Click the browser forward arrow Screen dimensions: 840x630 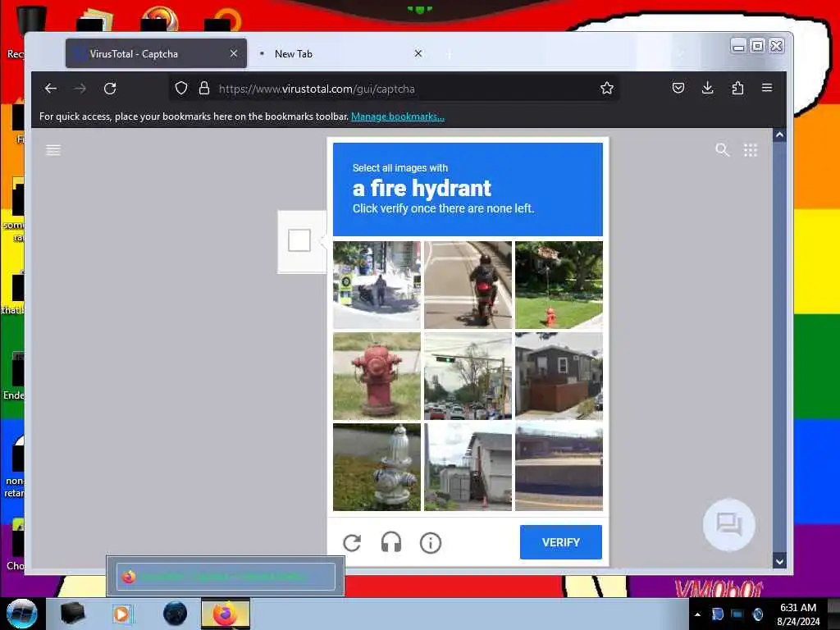coord(80,89)
